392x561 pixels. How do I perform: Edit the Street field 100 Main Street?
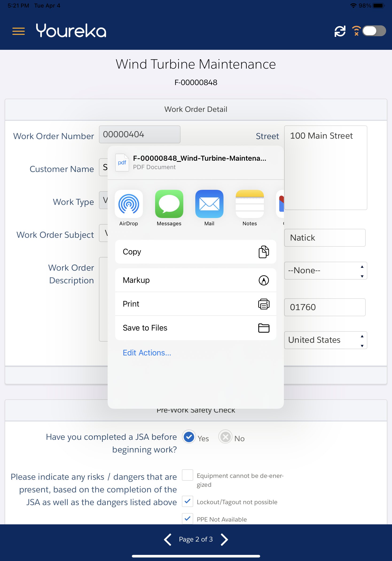click(x=325, y=168)
